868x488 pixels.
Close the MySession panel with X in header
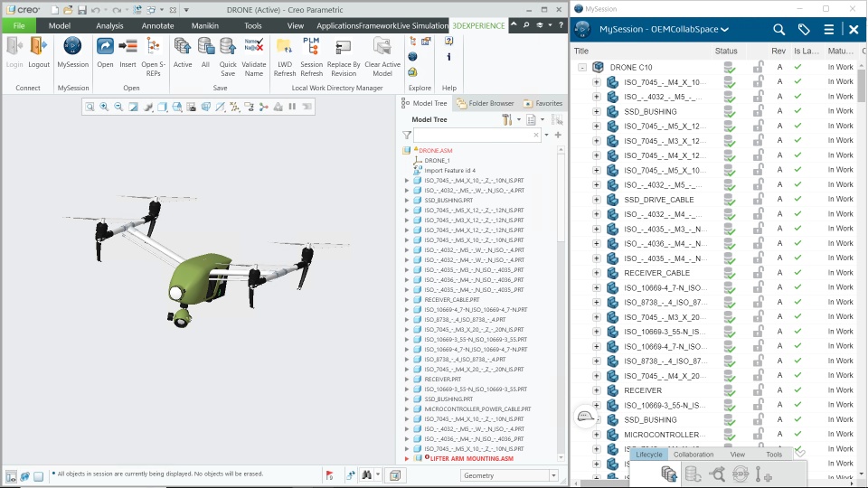pyautogui.click(x=854, y=29)
